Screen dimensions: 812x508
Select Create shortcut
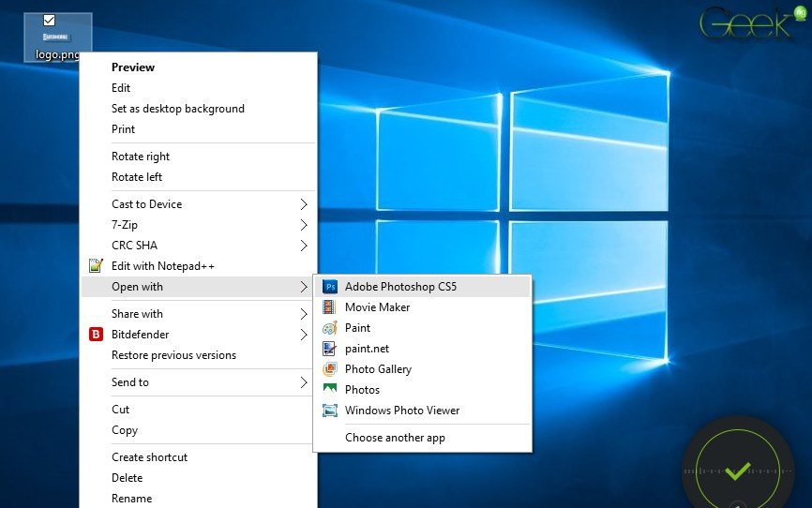pyautogui.click(x=149, y=457)
